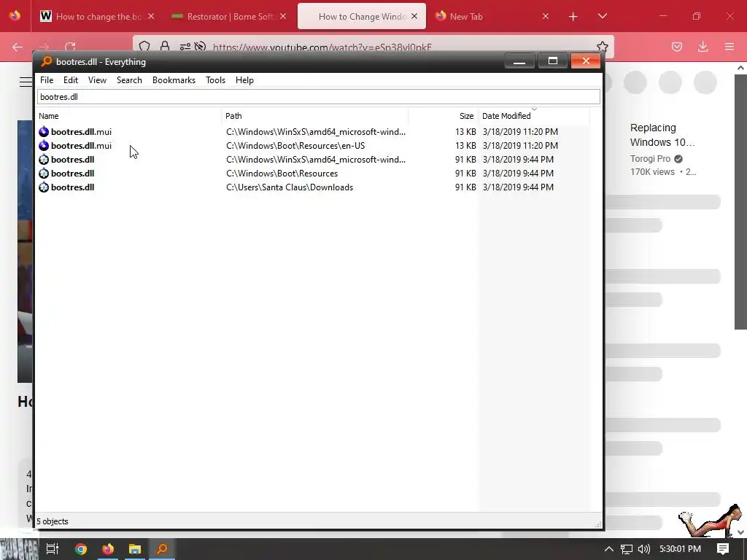This screenshot has height=560, width=747.
Task: Click the Firefox View icon at top-left
Action: pos(15,16)
